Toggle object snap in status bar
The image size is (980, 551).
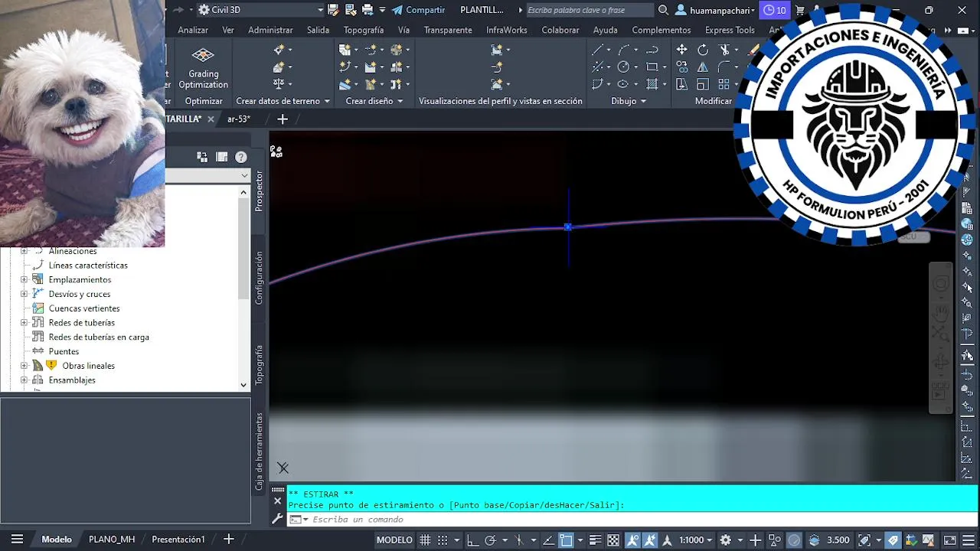pos(566,540)
